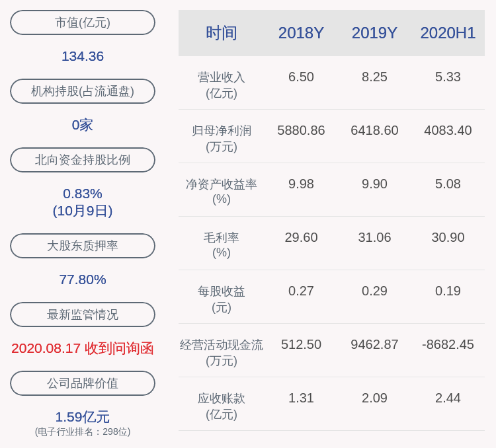The width and height of the screenshot is (496, 448).
Task: Select the 1.59亿元 brand value
Action: [x=83, y=417]
